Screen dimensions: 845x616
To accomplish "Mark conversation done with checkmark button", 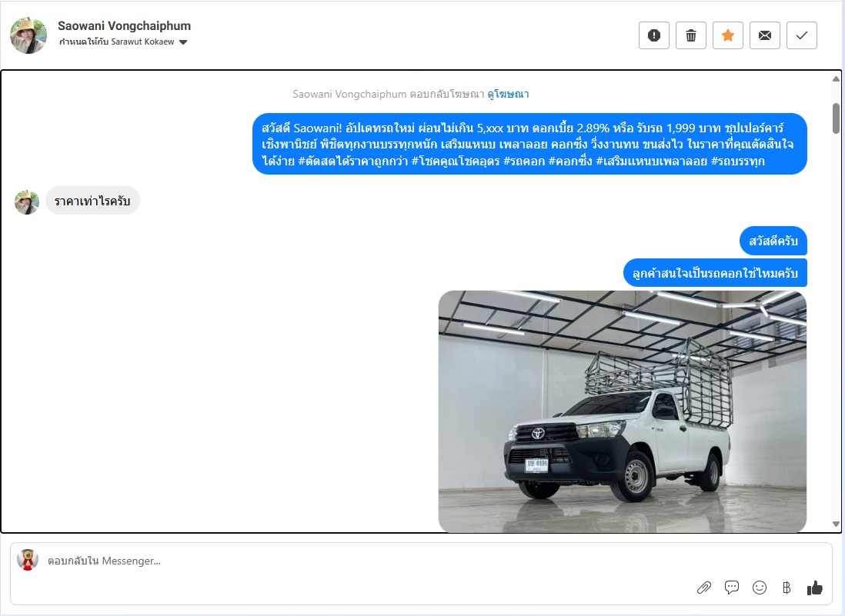I will (x=802, y=35).
